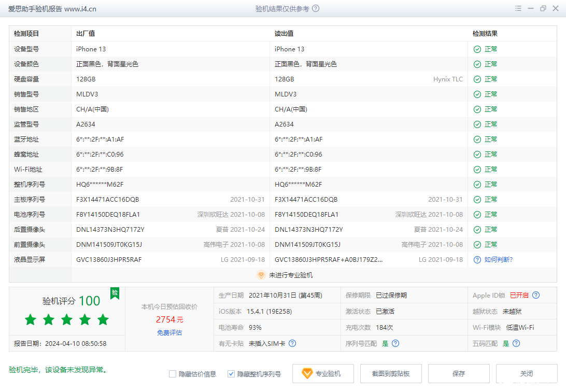Click iOS version 15.4.1 (19E258)
Screen dimensions: 566x392
pos(270,311)
